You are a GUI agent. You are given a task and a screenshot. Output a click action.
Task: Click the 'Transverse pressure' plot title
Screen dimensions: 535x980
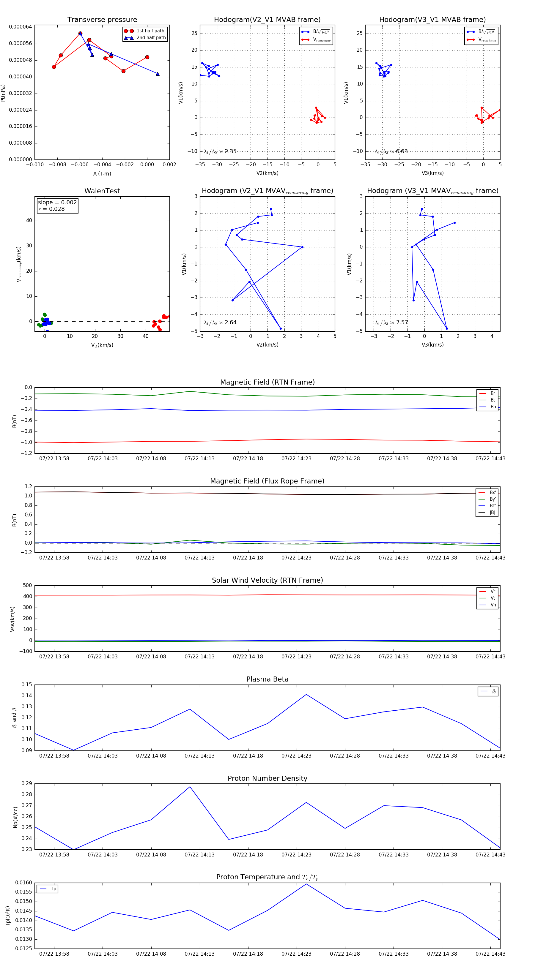[102, 20]
